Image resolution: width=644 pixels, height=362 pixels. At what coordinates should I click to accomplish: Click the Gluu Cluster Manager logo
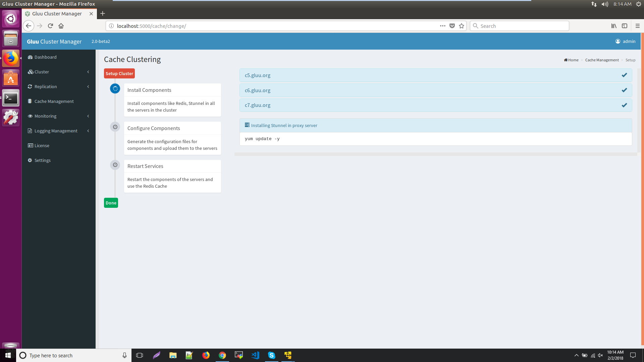tap(54, 42)
